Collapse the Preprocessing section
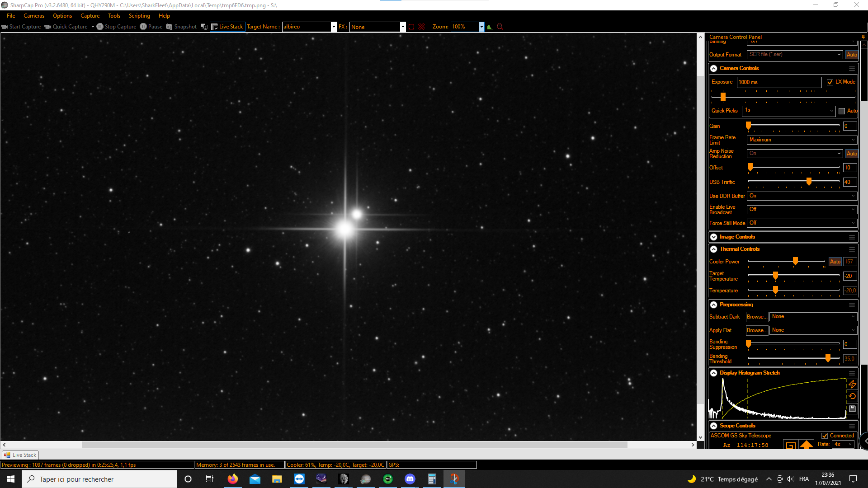This screenshot has height=488, width=868. click(714, 305)
